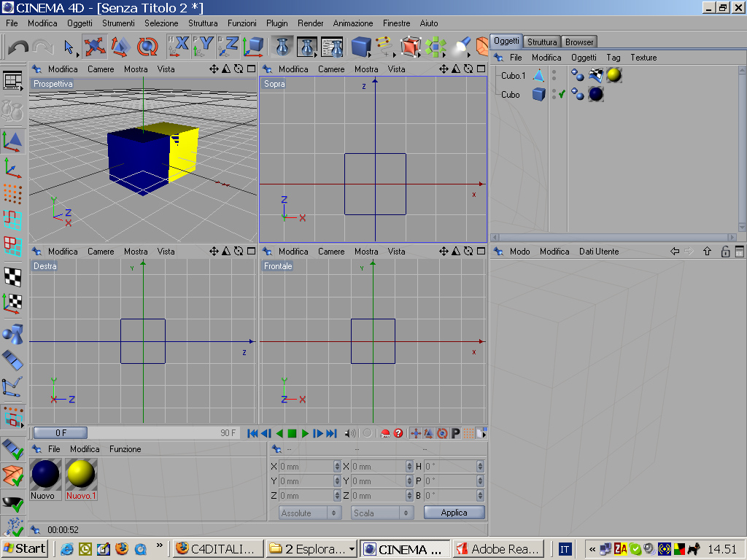Switch to the Browser tab

pos(579,42)
